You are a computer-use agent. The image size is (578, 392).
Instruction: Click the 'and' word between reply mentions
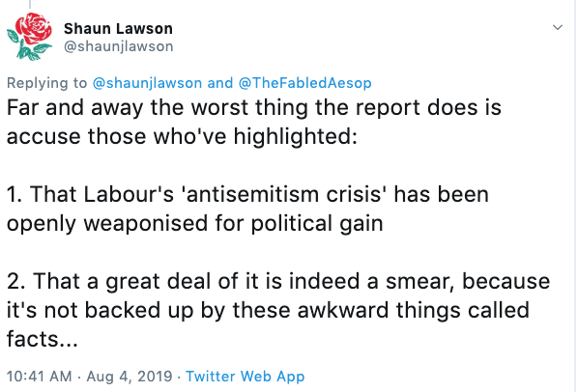click(x=220, y=83)
